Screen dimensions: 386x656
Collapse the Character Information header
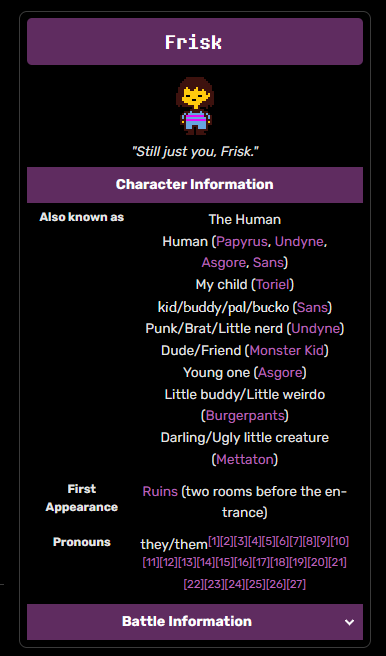point(195,184)
